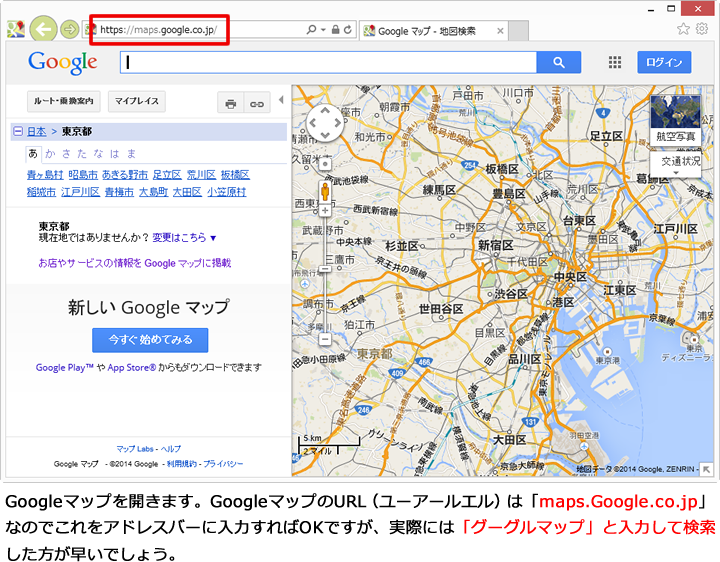The image size is (720, 562).
Task: Switch to aerial photo 航空写真 thumbnail
Action: tap(675, 119)
